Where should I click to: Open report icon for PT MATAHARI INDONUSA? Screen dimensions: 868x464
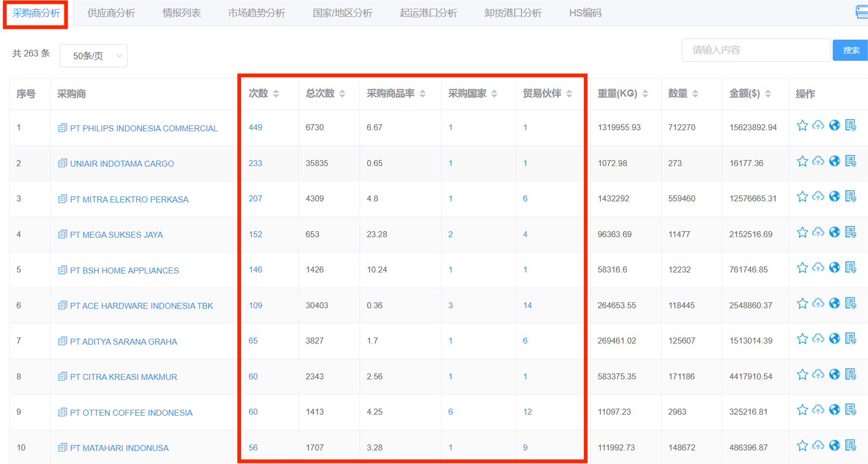tap(851, 446)
